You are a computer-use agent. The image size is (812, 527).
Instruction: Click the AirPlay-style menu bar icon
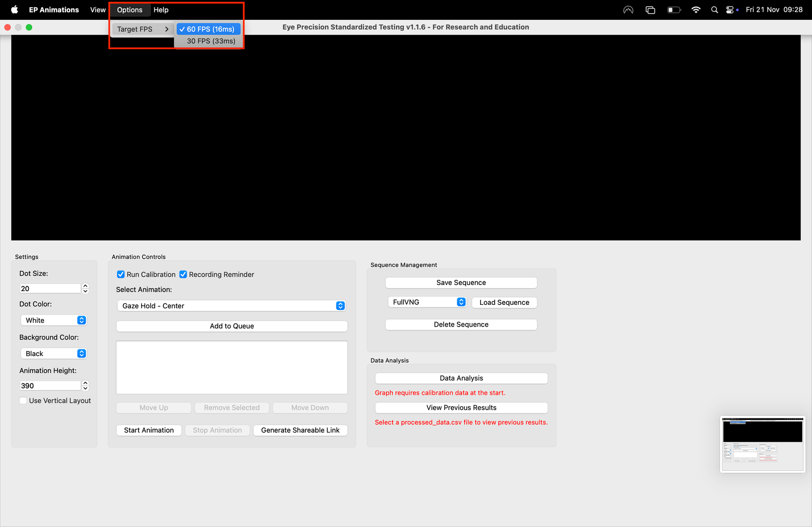(628, 10)
